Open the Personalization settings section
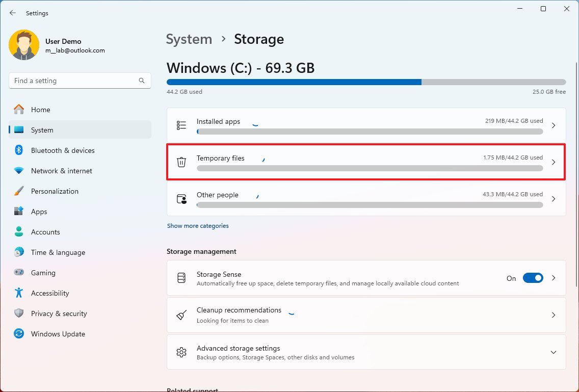Image resolution: width=579 pixels, height=392 pixels. 55,191
